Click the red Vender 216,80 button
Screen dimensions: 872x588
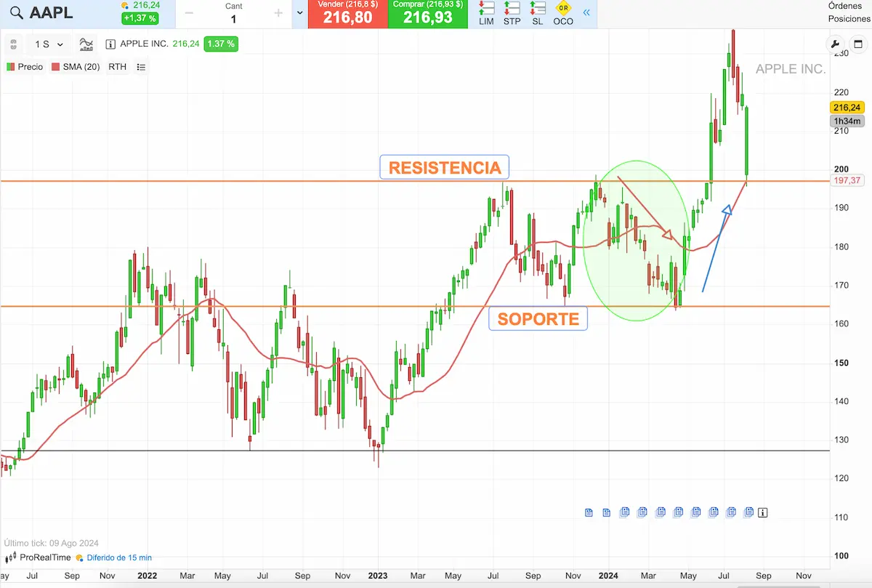[x=347, y=14]
